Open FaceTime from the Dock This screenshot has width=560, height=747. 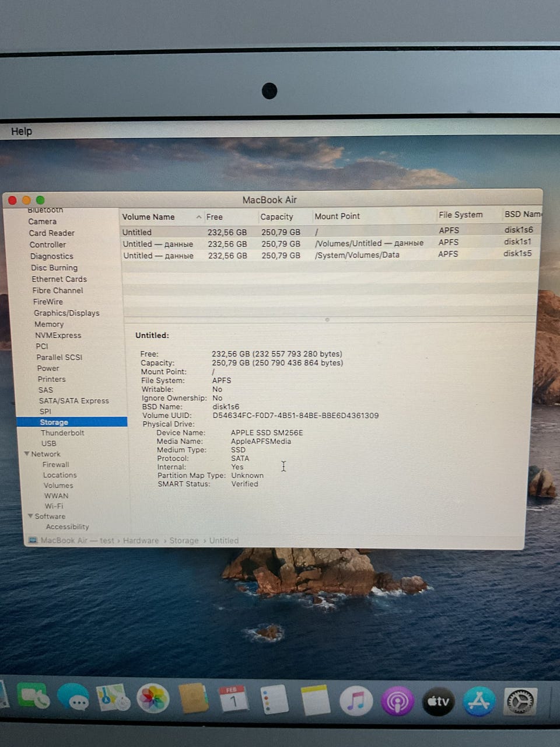[33, 697]
